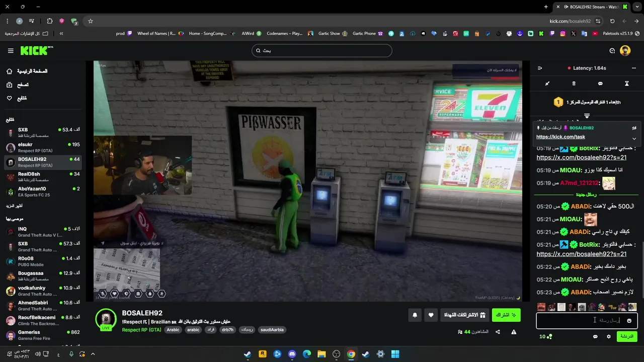The image size is (644, 362).
Task: Reload the page in Chrome
Action: point(612,21)
